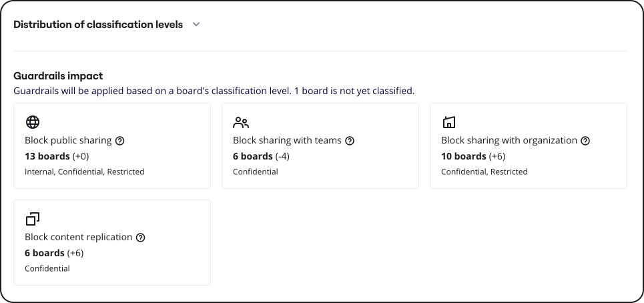Show help for Block sharing with organization

point(585,141)
